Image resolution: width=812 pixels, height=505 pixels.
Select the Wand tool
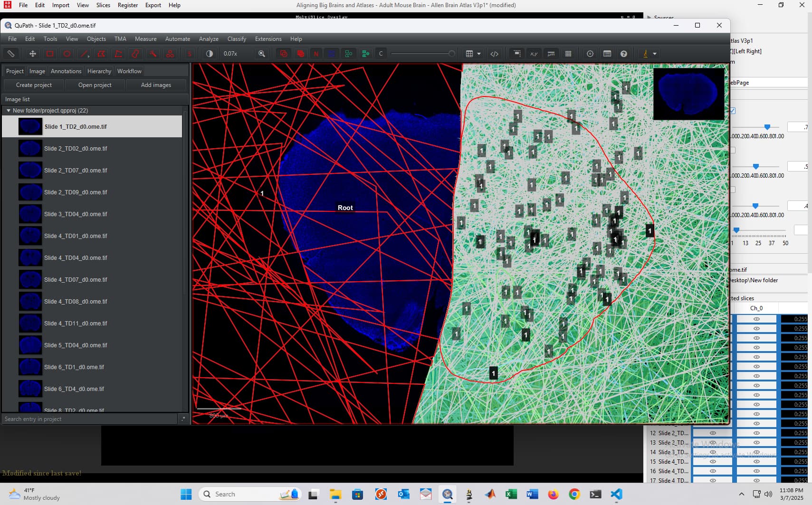(153, 54)
